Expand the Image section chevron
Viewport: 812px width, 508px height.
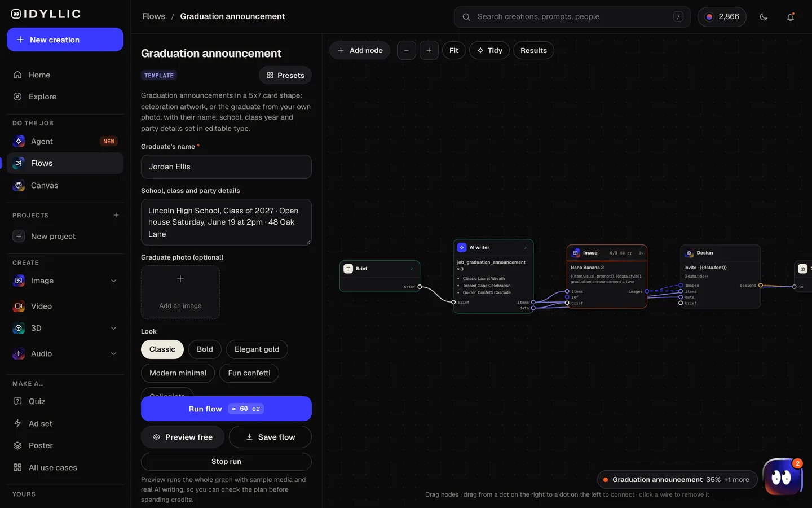(x=113, y=281)
